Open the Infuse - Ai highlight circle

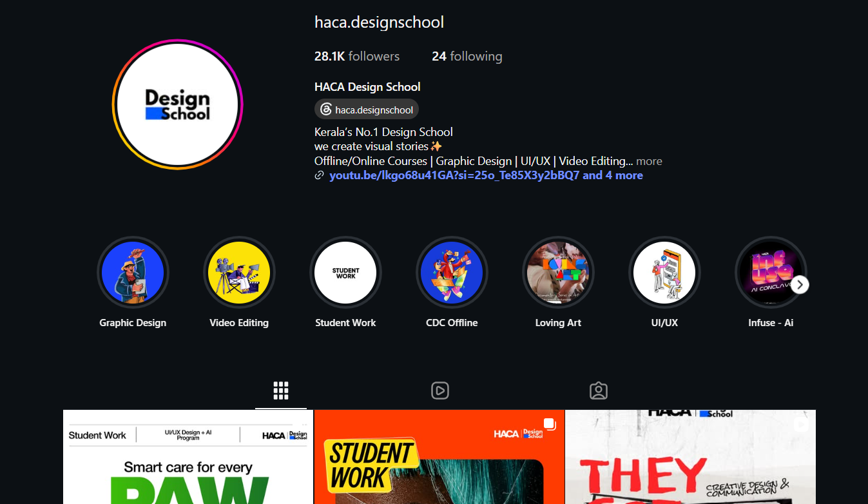771,273
